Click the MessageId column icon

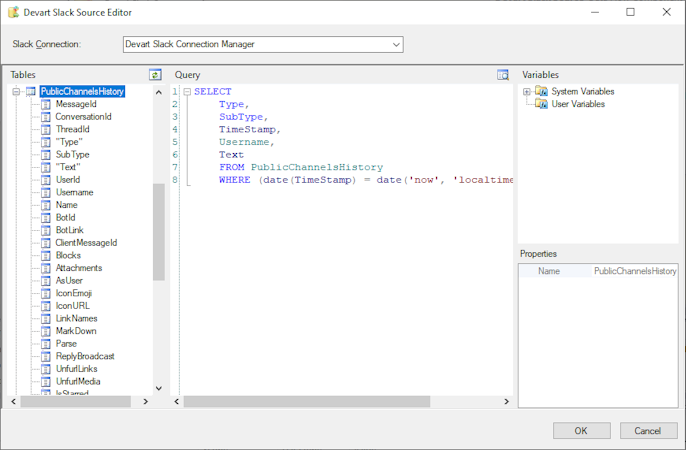[x=46, y=104]
